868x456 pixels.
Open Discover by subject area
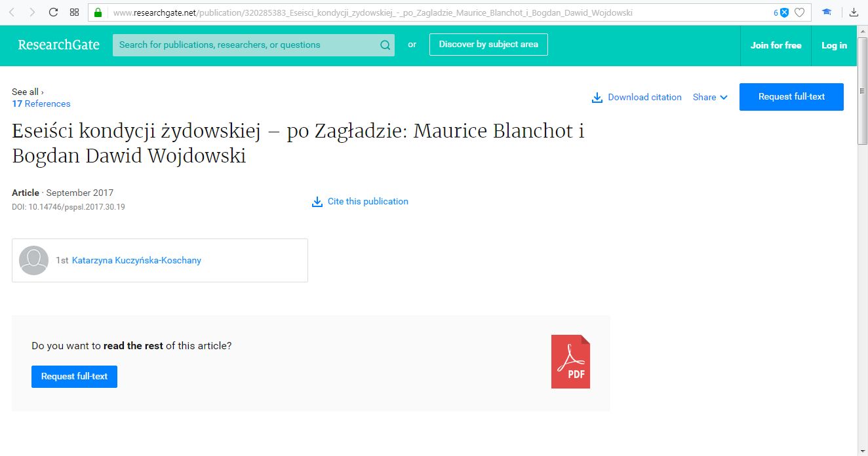488,44
